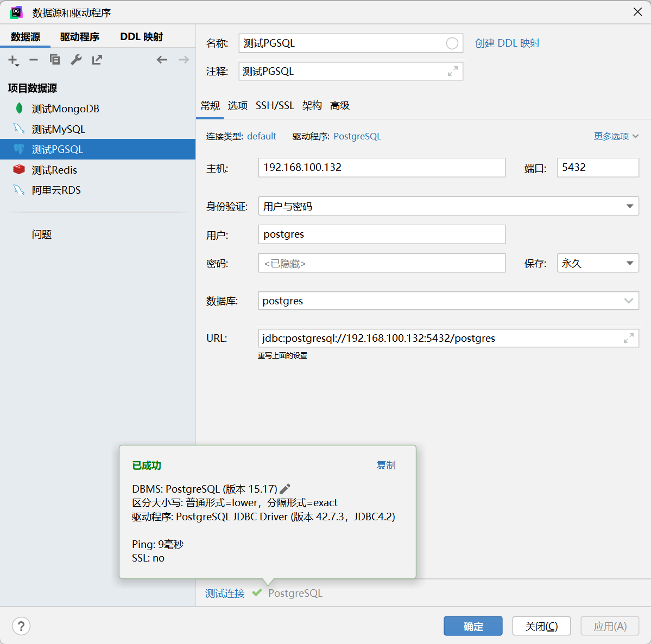Click the 注释 input field

[351, 72]
